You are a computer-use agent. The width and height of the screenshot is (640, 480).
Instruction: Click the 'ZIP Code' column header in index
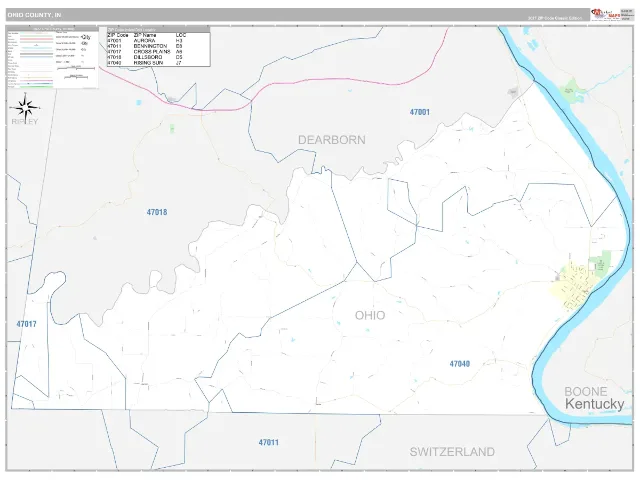tap(118, 36)
